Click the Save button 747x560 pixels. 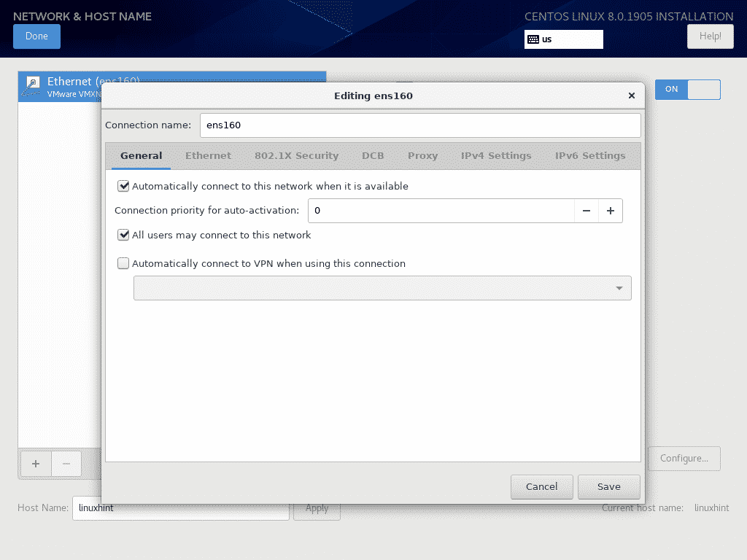pos(608,486)
